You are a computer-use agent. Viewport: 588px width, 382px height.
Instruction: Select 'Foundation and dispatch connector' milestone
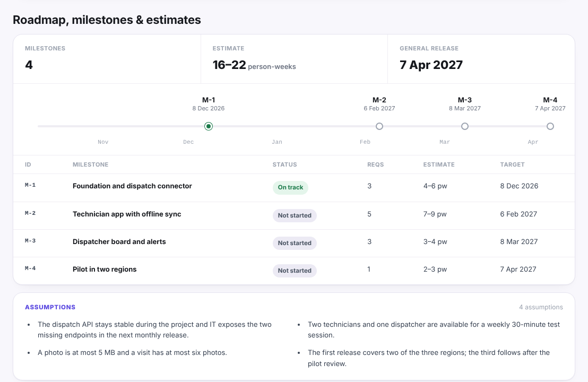132,186
